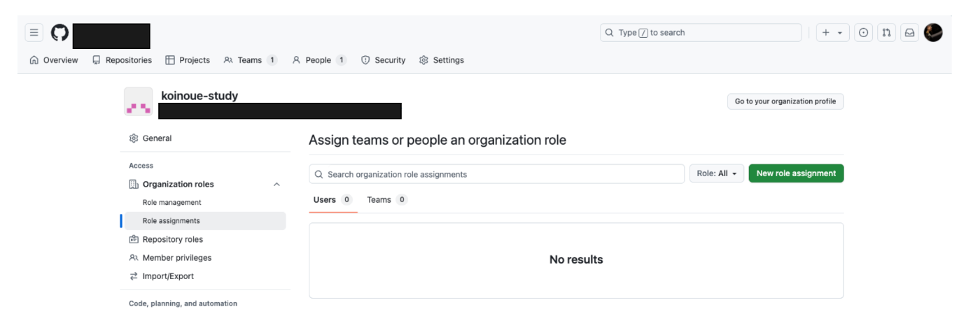Open the issues icon in header
Image resolution: width=980 pixels, height=330 pixels.
coord(863,33)
